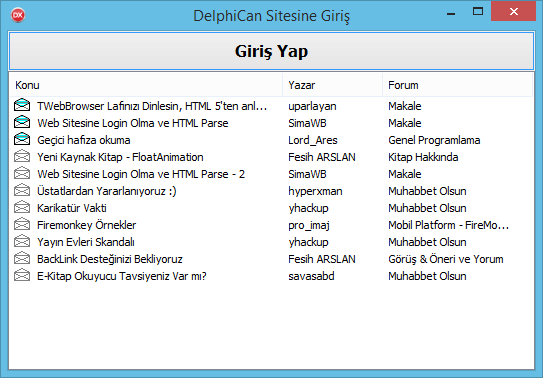Select topic Üstatlardan Yararlanıyoruz :)
Image resolution: width=543 pixels, height=378 pixels.
107,191
